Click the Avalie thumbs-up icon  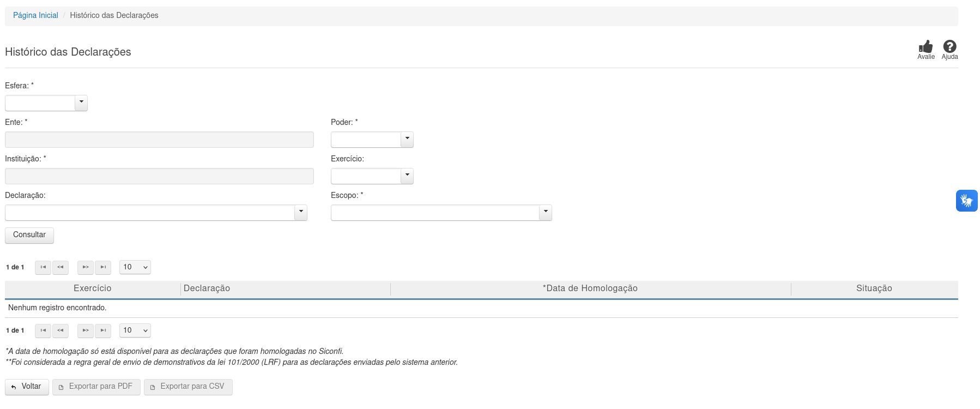(925, 47)
